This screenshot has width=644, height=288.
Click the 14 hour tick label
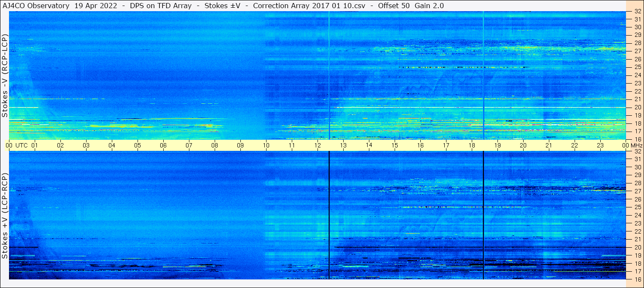[369, 145]
